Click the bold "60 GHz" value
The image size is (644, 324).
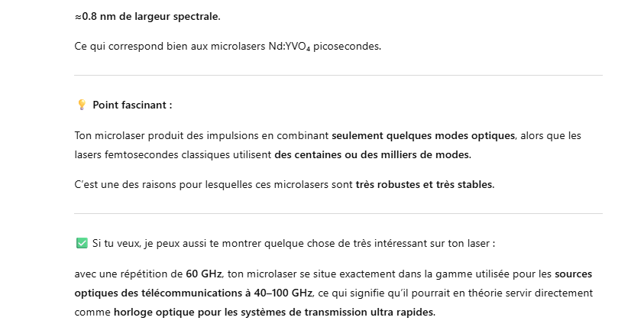pos(205,274)
